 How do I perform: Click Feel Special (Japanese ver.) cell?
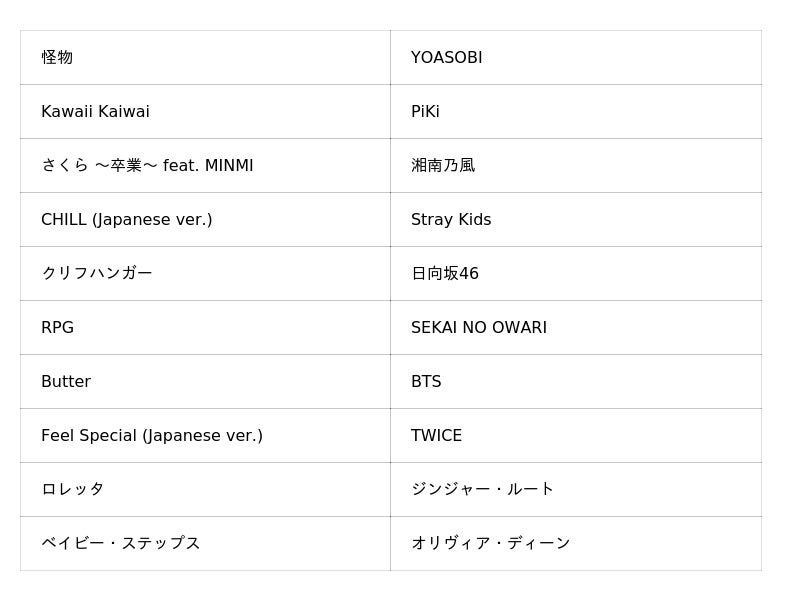pos(152,436)
